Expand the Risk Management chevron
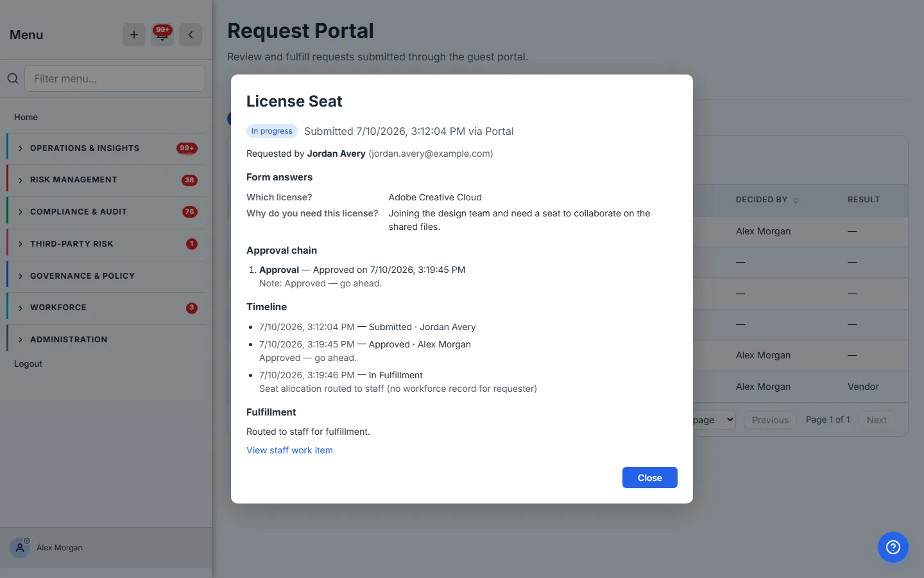Image resolution: width=924 pixels, height=578 pixels. 21,180
